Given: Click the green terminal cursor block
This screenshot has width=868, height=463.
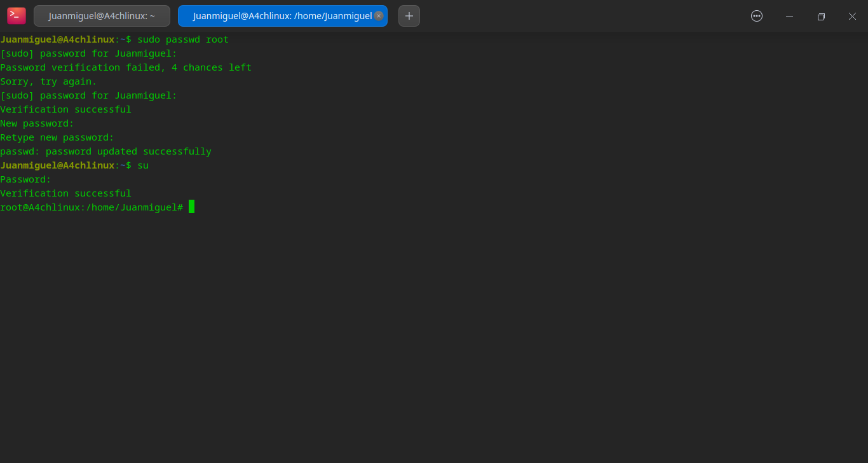Looking at the screenshot, I should (x=191, y=207).
